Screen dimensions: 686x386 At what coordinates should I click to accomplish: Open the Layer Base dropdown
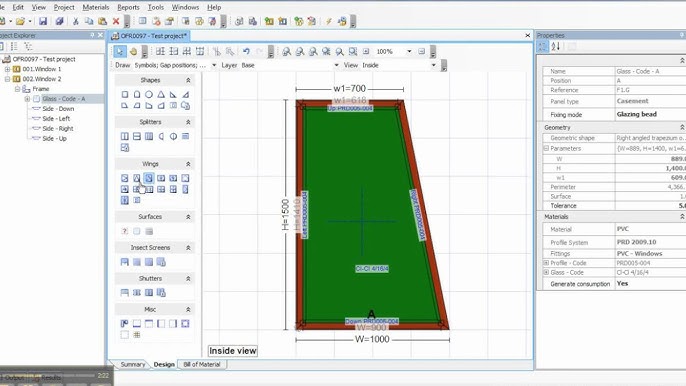pyautogui.click(x=336, y=65)
